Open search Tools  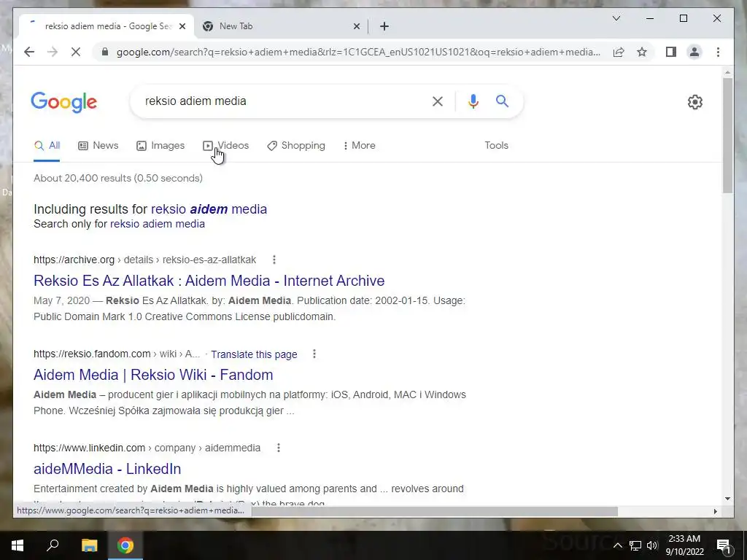click(x=496, y=145)
